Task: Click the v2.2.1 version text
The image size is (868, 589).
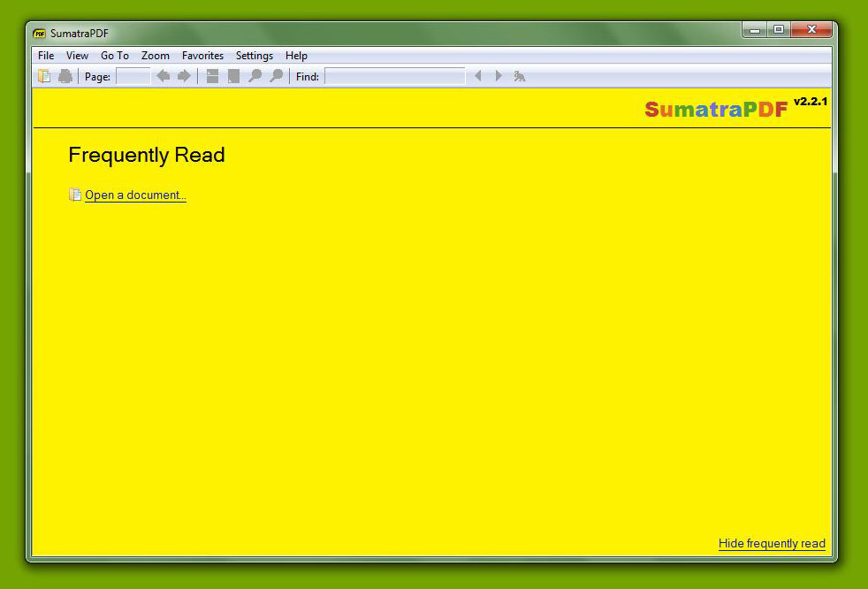Action: (811, 102)
